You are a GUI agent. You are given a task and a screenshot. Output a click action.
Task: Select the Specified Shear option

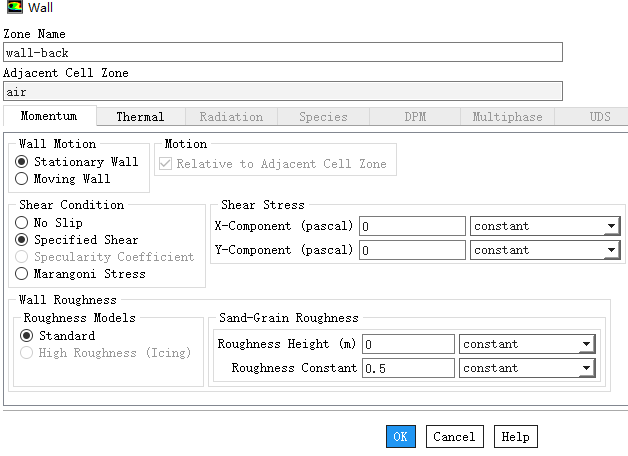[22, 240]
